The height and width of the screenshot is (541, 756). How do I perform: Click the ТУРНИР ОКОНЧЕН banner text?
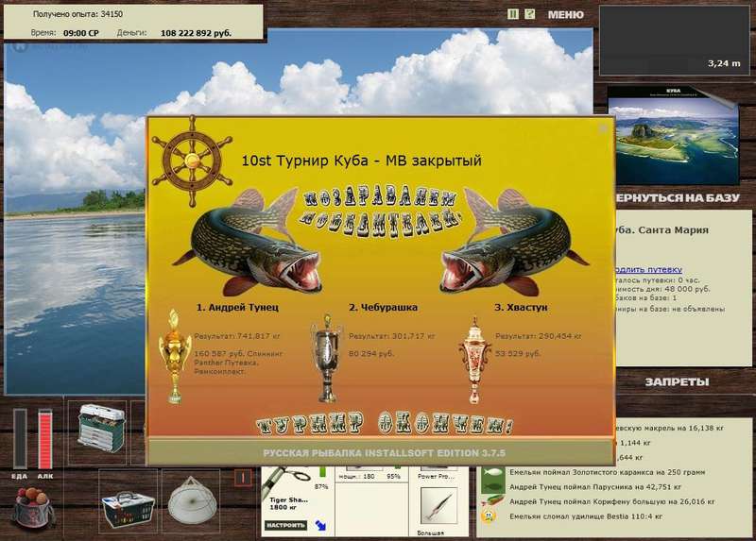click(385, 424)
